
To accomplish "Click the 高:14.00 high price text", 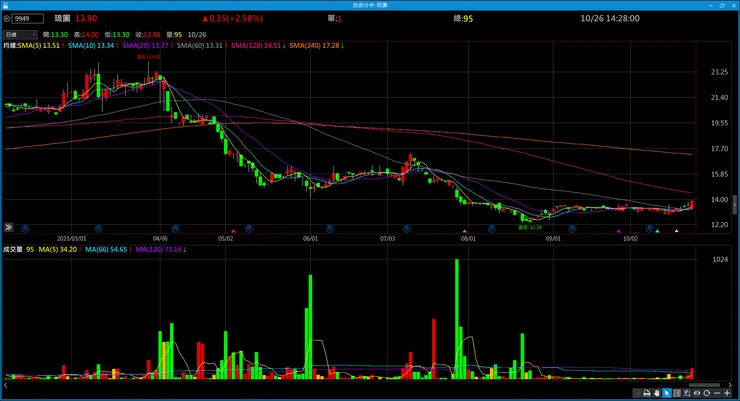I will [x=86, y=35].
